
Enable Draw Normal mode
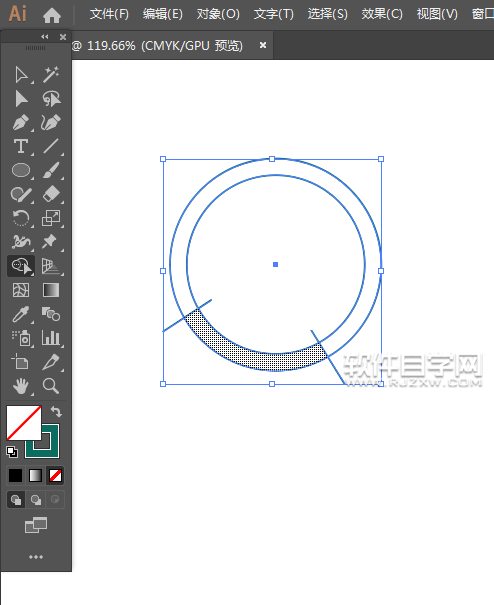16,500
